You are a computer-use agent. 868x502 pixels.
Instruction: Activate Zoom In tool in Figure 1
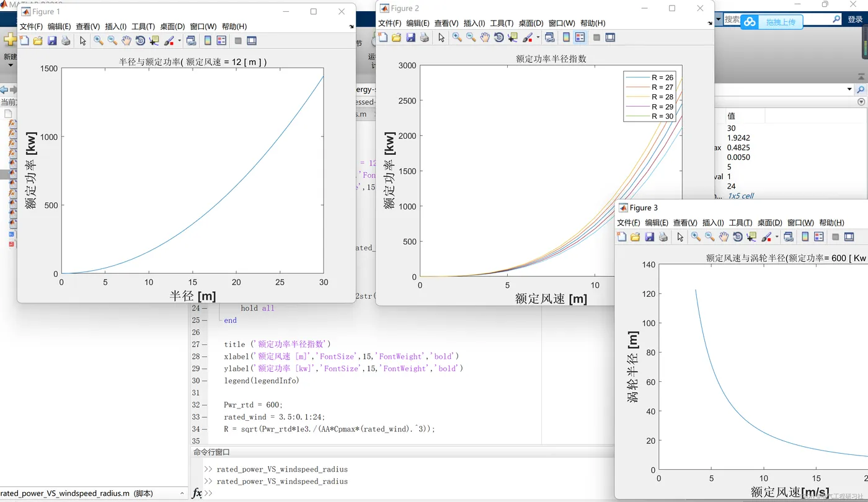point(98,41)
